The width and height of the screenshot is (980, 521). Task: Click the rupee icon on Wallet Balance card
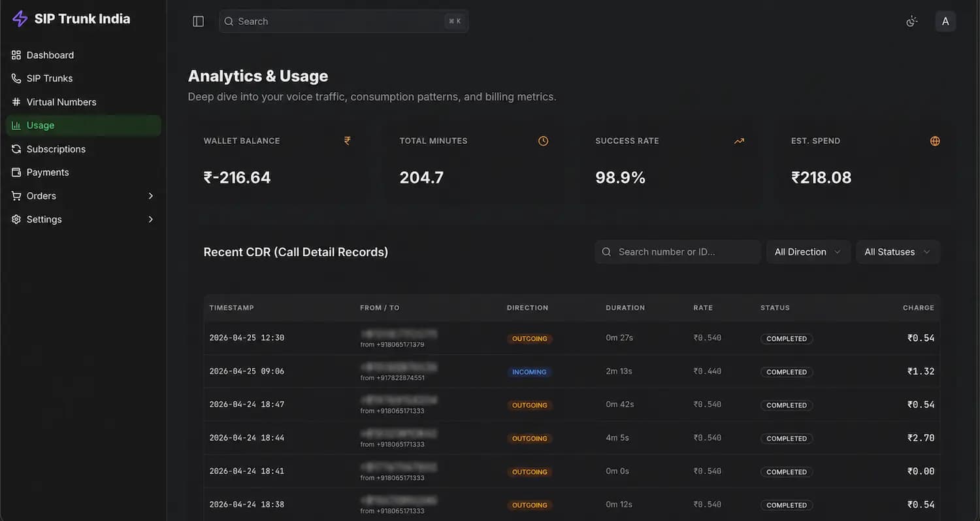coord(348,141)
